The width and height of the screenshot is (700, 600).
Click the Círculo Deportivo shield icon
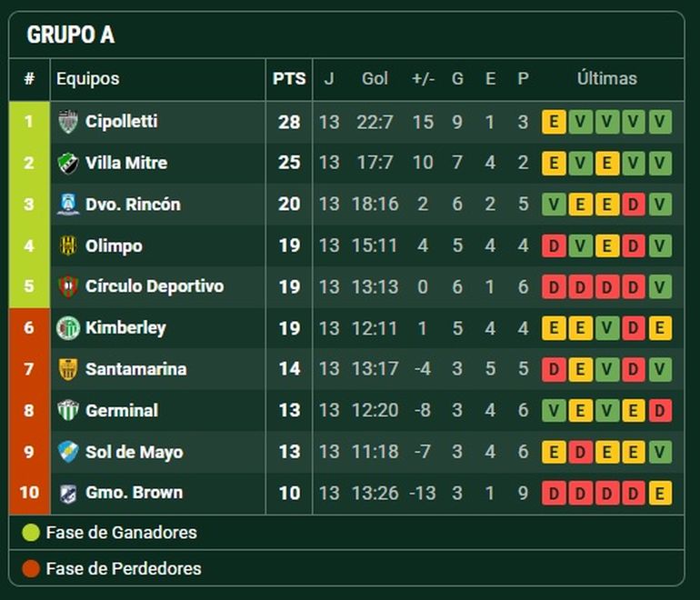(x=68, y=286)
